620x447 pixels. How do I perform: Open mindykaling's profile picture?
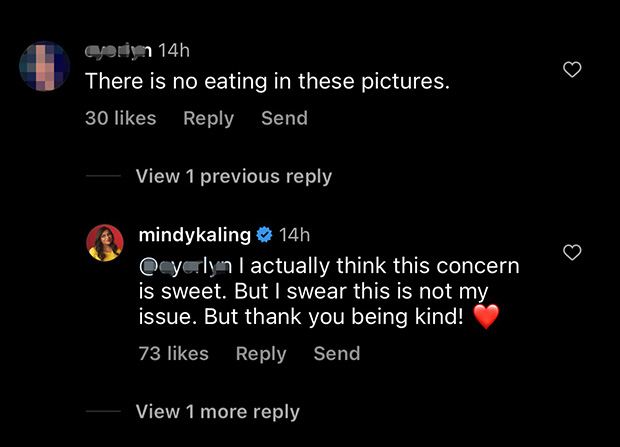point(105,243)
